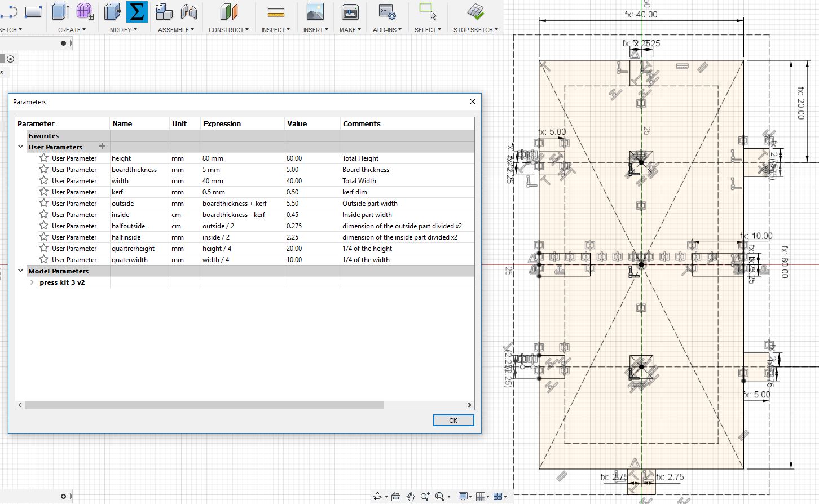The height and width of the screenshot is (504, 819).
Task: Open Grid and Snaps dropdown arrow
Action: pyautogui.click(x=489, y=497)
